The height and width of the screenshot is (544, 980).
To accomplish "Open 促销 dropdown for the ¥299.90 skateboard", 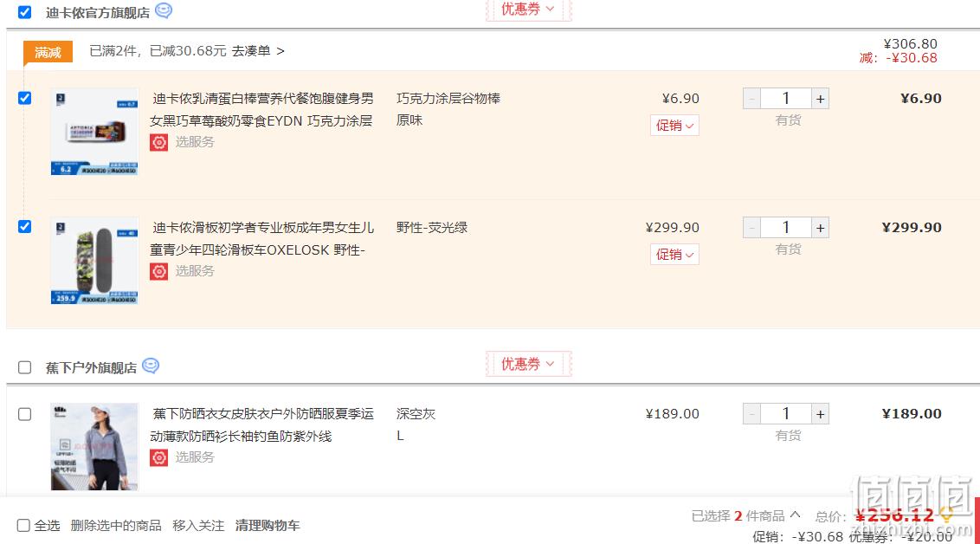I will pos(674,255).
